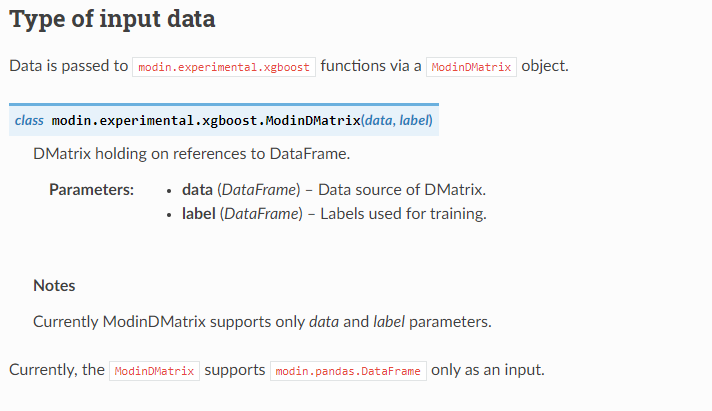This screenshot has width=712, height=411.
Task: Click 'DMatrix holding on references to DataFrame' text
Action: (192, 154)
